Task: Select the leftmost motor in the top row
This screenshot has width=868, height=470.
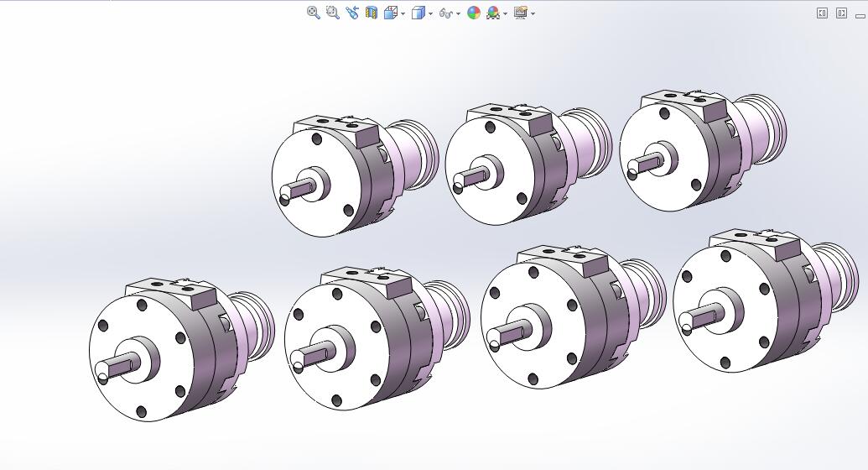Action: 354,176
